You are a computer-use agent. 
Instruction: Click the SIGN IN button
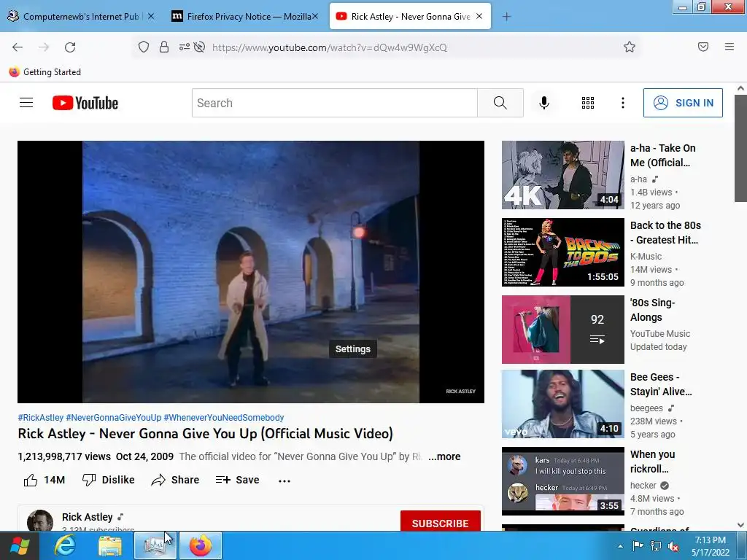[x=683, y=103]
